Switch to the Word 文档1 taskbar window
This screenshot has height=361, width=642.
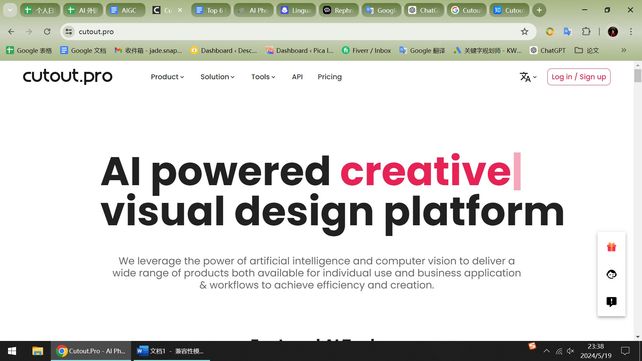tap(171, 351)
